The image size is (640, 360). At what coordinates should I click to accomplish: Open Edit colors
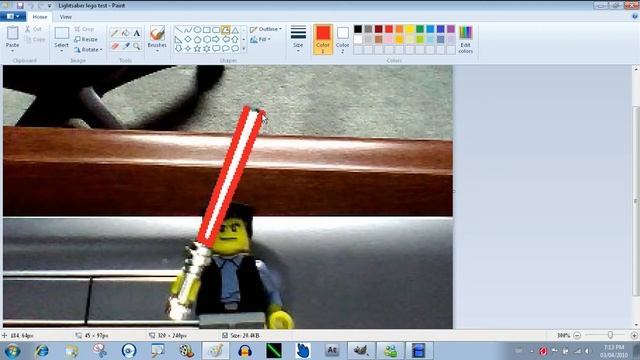(465, 39)
